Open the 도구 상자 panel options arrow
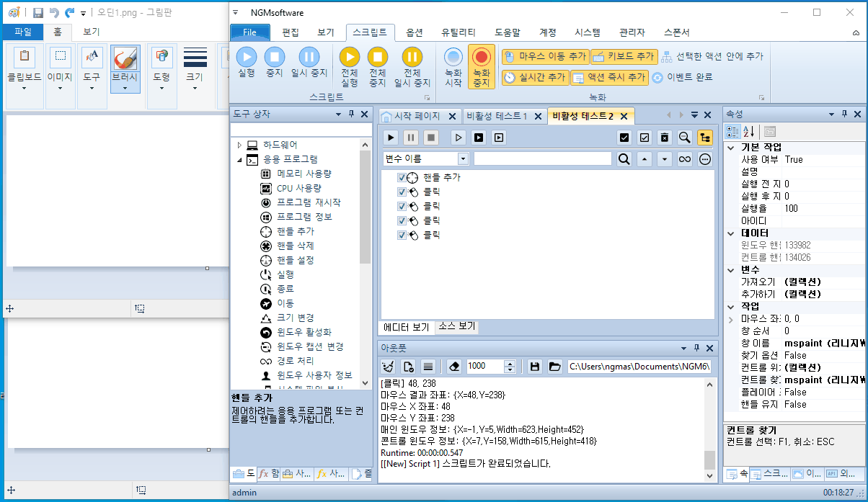The width and height of the screenshot is (868, 502). click(x=339, y=114)
